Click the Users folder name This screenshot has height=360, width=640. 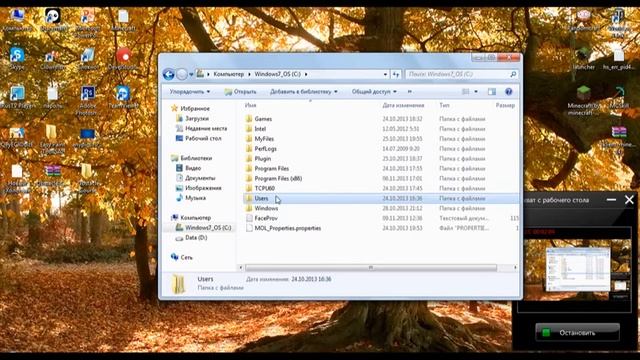coord(261,198)
